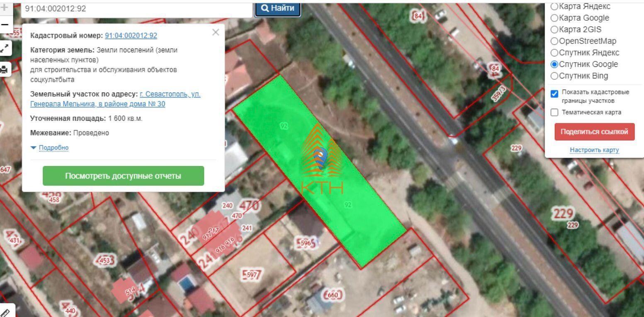Click the map location pin marker
The height and width of the screenshot is (317, 644).
(x=321, y=157)
